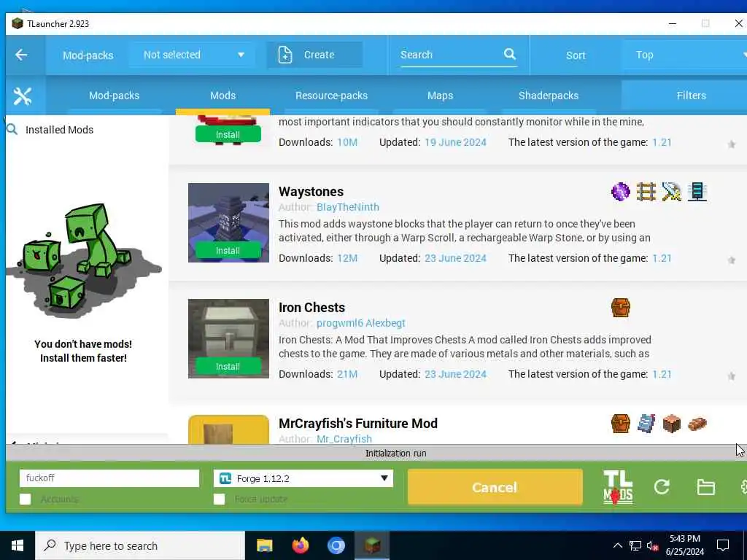Open author link Mr_Crayfish

[x=344, y=438]
